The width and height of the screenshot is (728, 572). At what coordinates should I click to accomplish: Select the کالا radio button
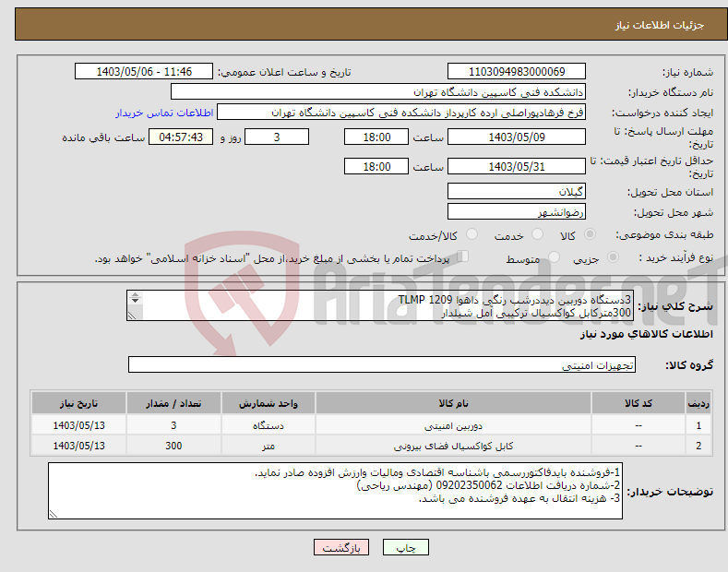click(x=590, y=234)
